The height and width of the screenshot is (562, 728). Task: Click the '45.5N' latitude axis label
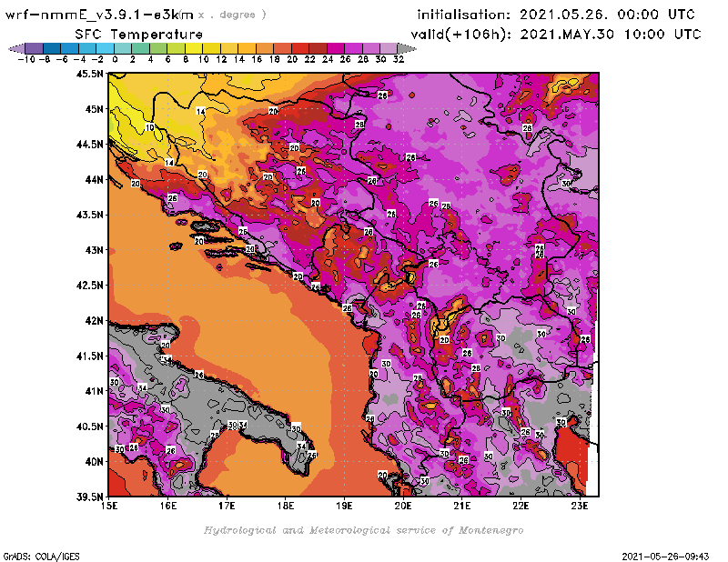pos(89,74)
